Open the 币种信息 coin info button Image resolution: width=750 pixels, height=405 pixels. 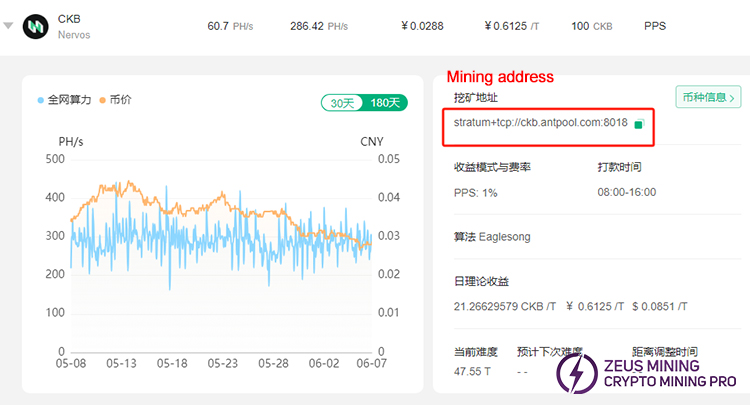(x=708, y=97)
